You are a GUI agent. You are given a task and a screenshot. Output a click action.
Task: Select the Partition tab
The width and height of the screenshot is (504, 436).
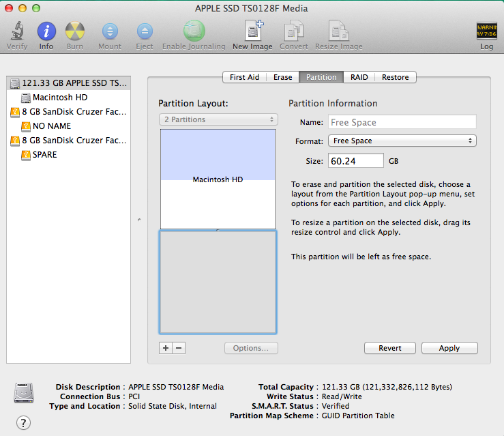321,77
